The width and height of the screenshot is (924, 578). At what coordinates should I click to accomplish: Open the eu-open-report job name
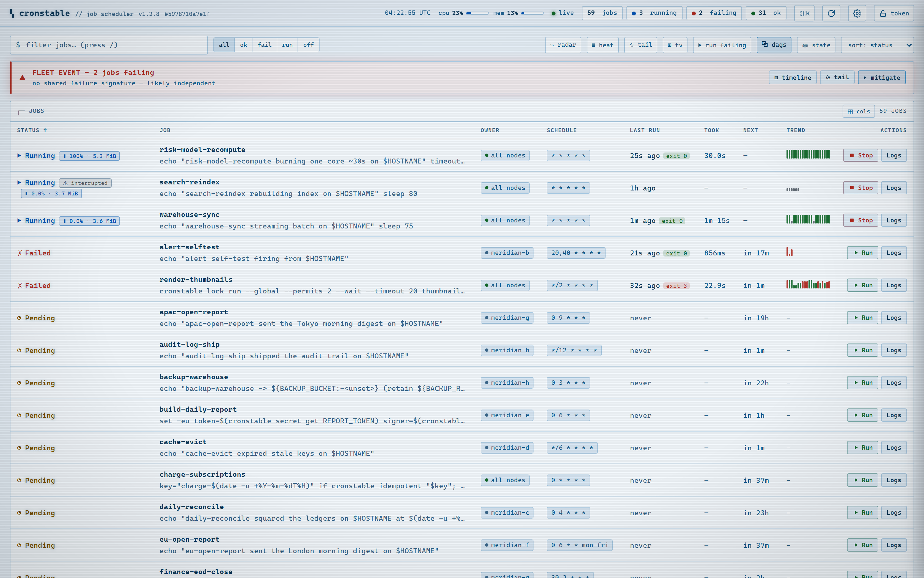click(x=189, y=539)
